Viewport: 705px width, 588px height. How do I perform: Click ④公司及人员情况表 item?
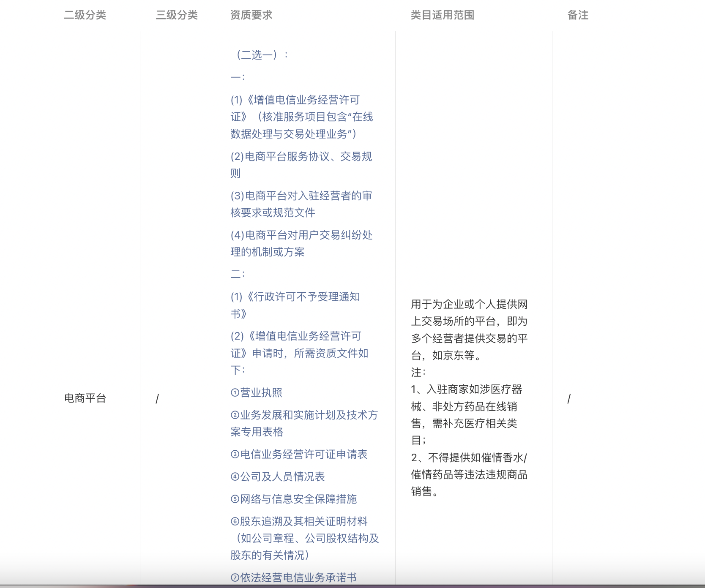(x=277, y=476)
